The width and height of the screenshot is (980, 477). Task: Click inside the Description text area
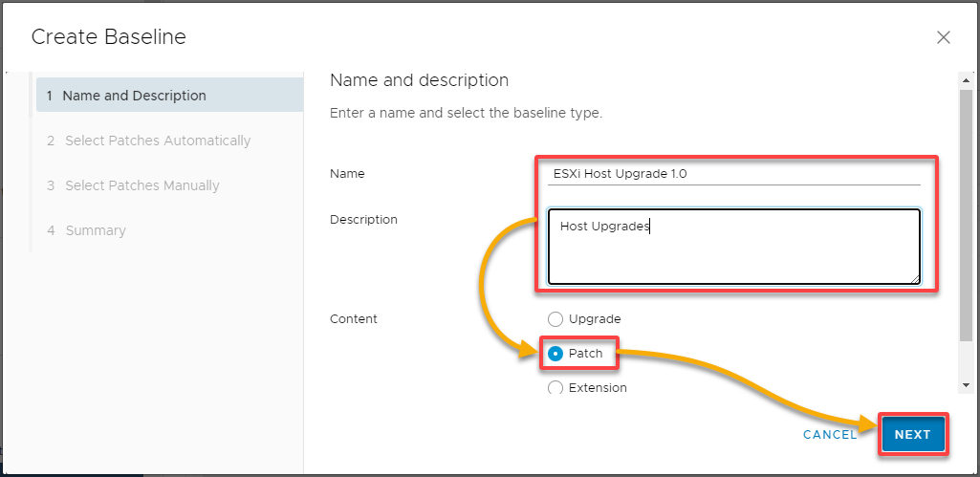click(x=733, y=247)
